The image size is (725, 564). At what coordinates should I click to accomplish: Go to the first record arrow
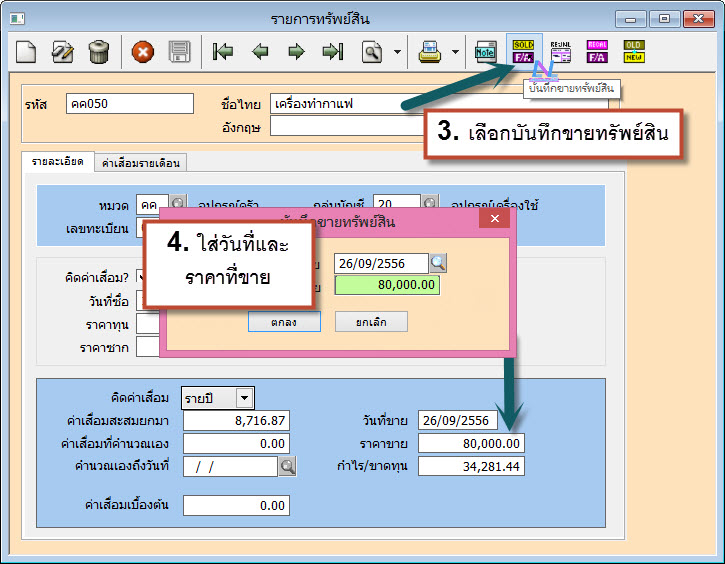click(223, 51)
